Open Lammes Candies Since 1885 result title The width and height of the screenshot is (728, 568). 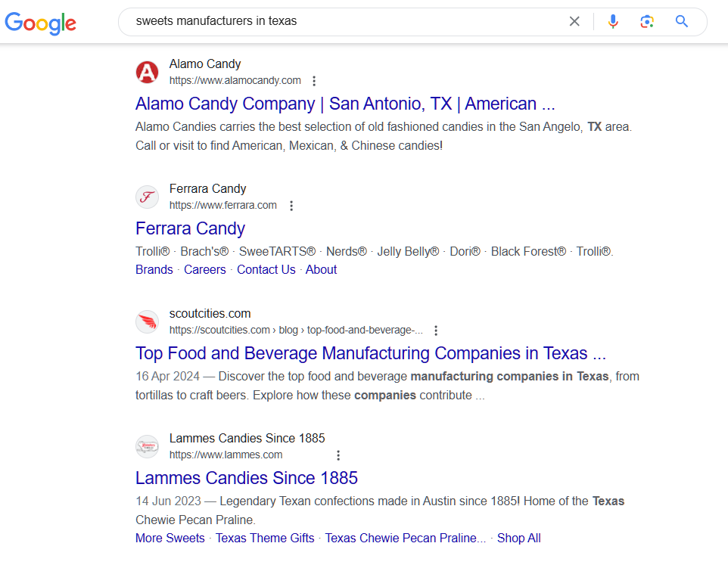click(x=247, y=478)
